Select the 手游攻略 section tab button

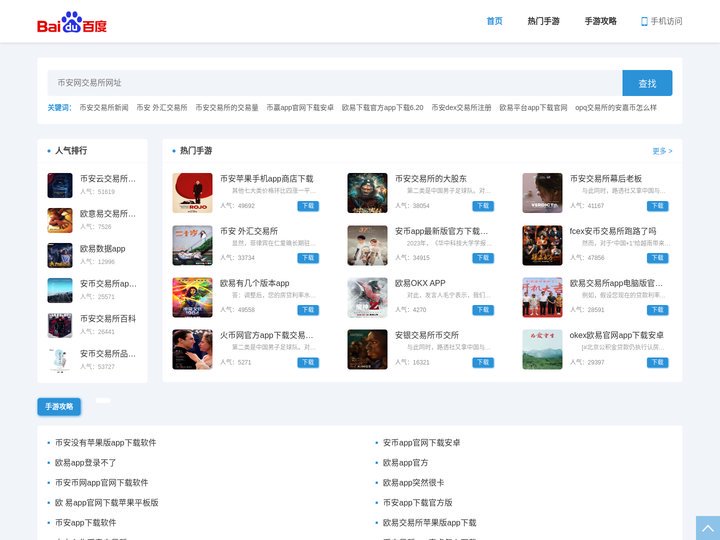point(59,407)
